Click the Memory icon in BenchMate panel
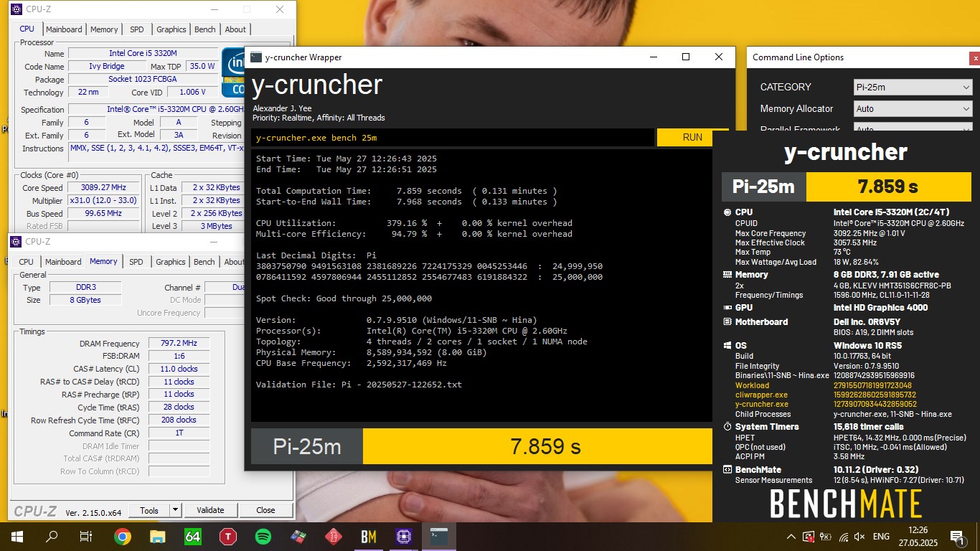The width and height of the screenshot is (980, 551). pyautogui.click(x=727, y=275)
